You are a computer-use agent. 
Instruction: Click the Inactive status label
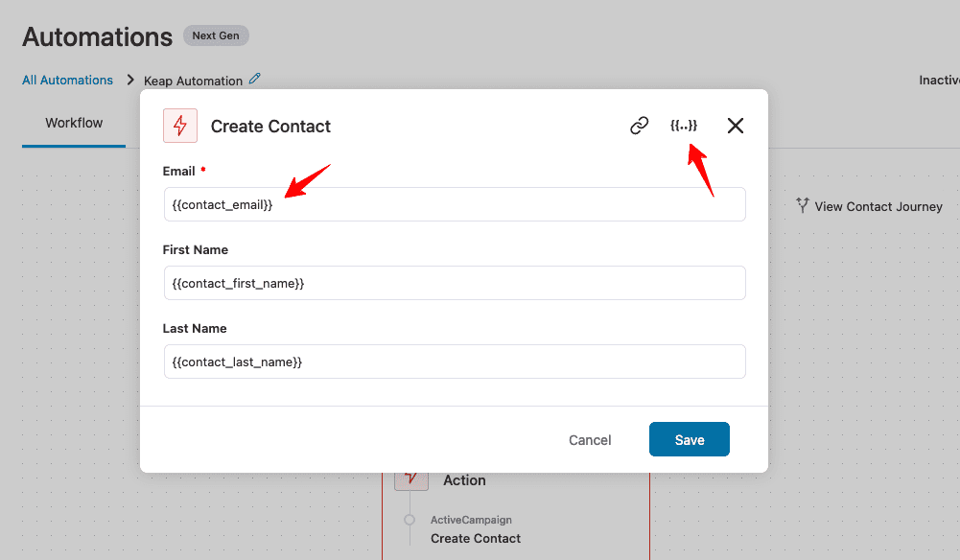click(939, 81)
